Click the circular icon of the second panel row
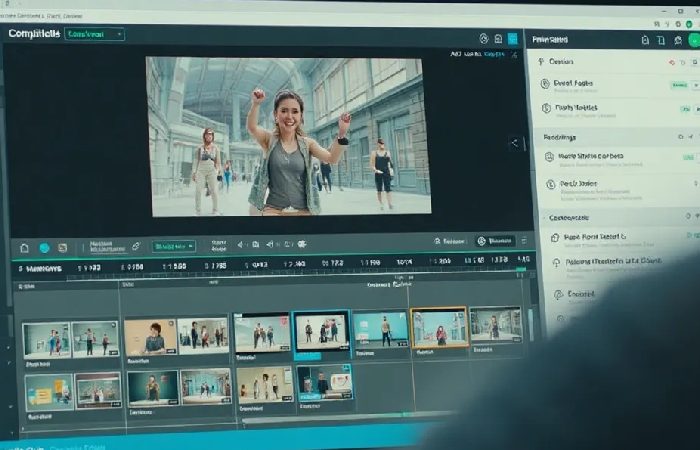The image size is (700, 450). (545, 83)
